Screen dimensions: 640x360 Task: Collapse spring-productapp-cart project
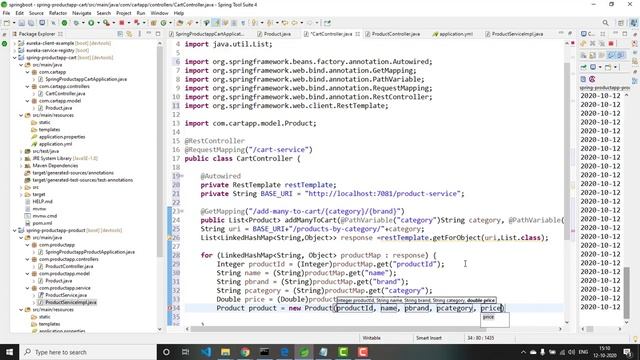(15, 58)
